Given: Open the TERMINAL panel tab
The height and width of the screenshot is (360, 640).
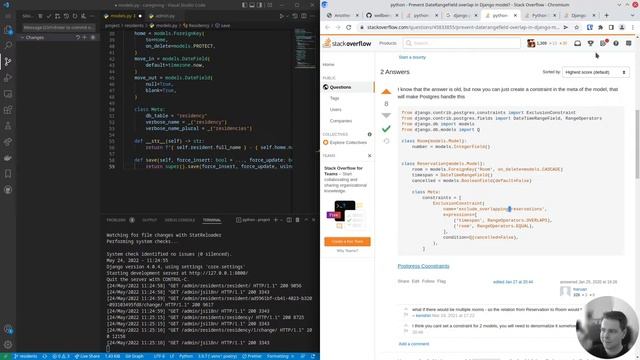Looking at the screenshot, I should (x=212, y=220).
